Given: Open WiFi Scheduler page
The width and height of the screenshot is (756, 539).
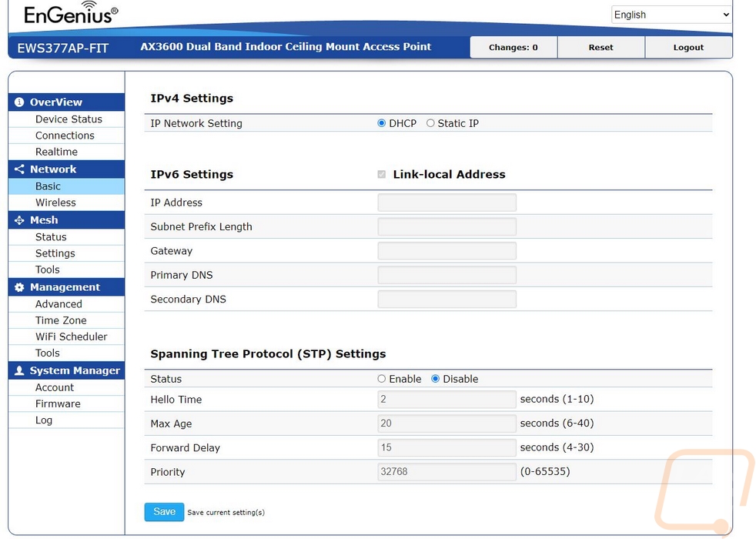Looking at the screenshot, I should tap(72, 337).
